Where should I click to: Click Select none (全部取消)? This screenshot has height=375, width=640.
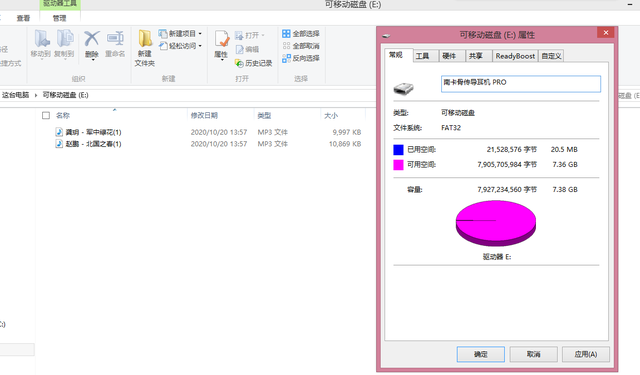(300, 46)
